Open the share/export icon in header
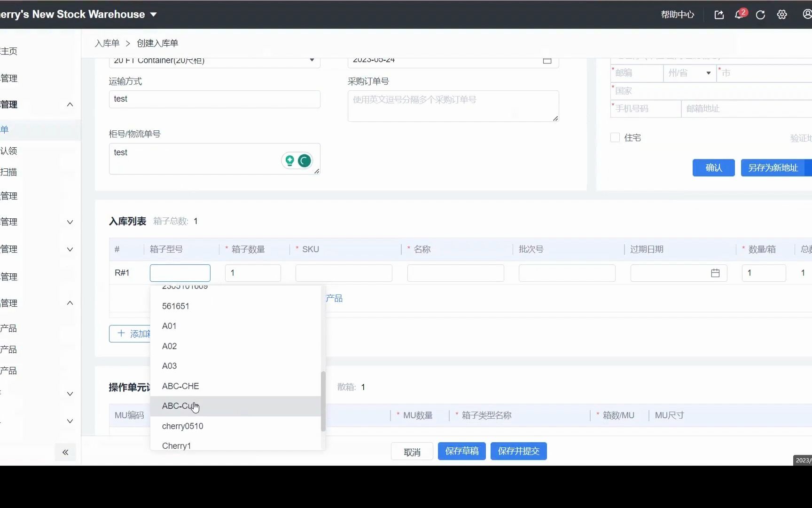812x508 pixels. [719, 15]
